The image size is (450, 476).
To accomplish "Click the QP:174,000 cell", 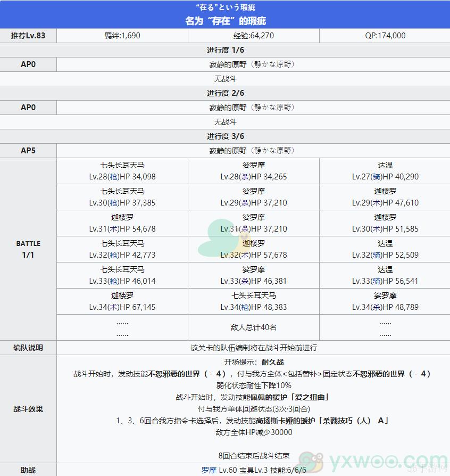I will pos(385,36).
